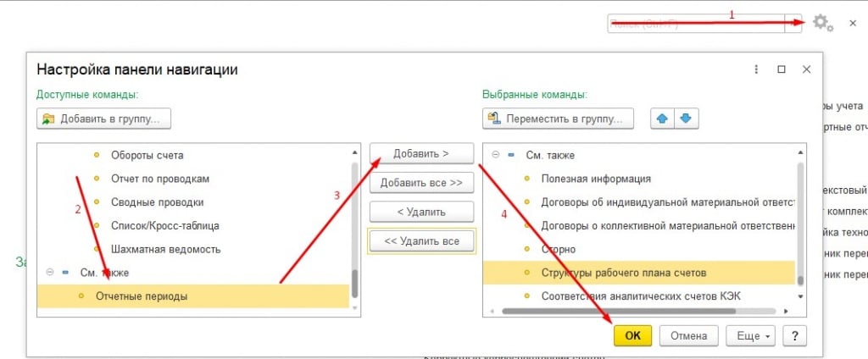The width and height of the screenshot is (868, 359).
Task: Click the settings gear icon
Action: (820, 23)
